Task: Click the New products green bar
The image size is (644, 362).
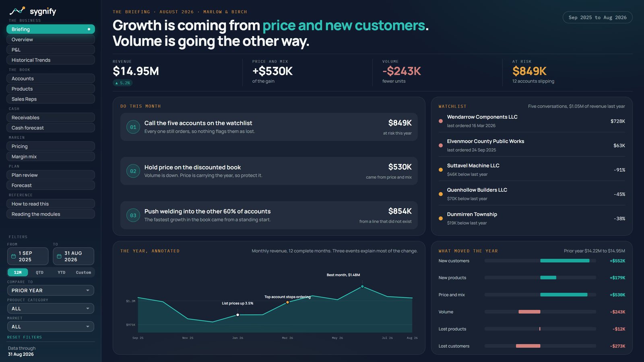Action: (x=548, y=278)
